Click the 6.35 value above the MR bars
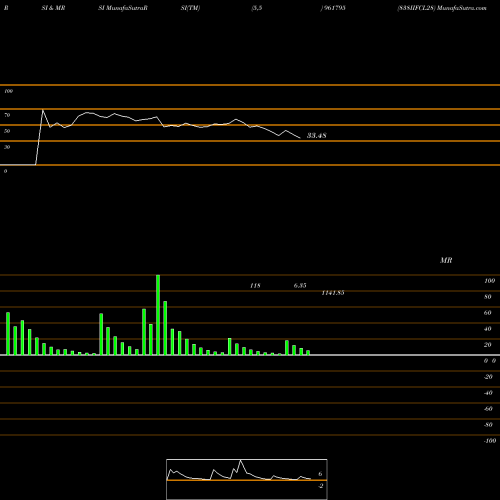This screenshot has width=500, height=500. (300, 286)
